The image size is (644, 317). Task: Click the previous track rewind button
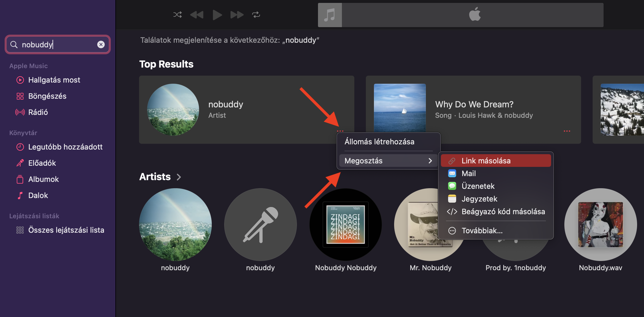pyautogui.click(x=197, y=15)
